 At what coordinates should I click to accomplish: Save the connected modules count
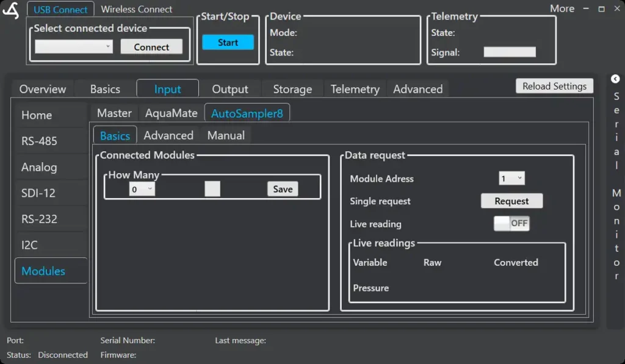click(x=283, y=189)
